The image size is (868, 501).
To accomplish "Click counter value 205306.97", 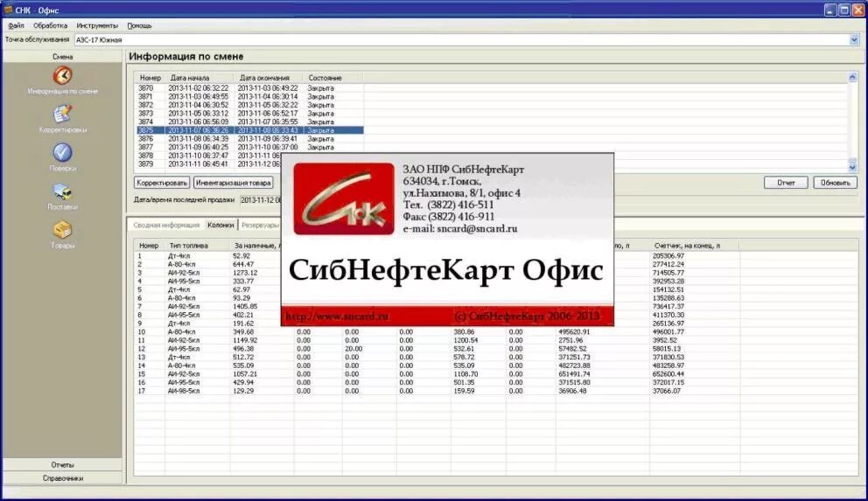I will (x=668, y=256).
